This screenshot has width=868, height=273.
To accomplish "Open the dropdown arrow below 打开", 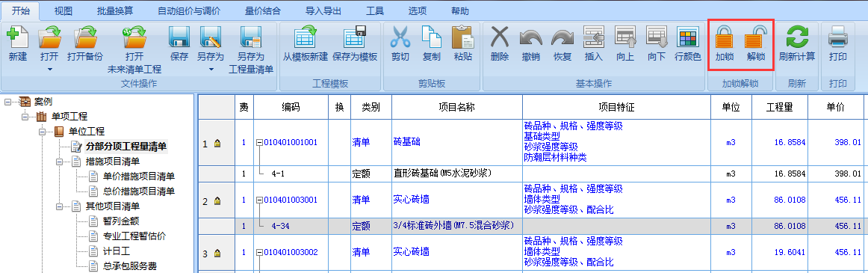I will (49, 70).
